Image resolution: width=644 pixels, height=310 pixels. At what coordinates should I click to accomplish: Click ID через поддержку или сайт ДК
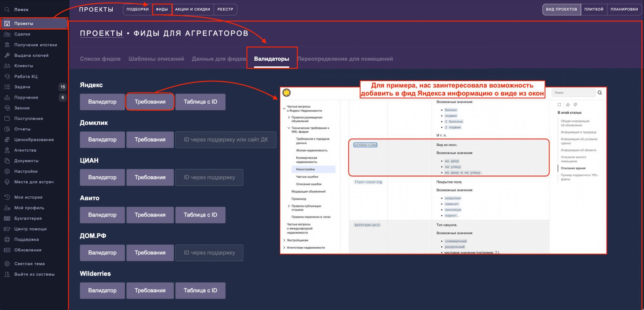226,139
